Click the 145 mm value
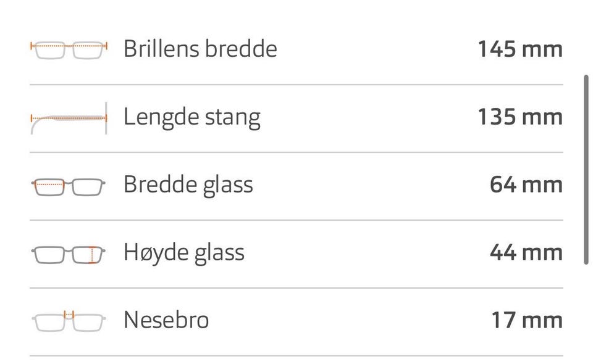Screen dimensions: 593x364 tap(520, 49)
